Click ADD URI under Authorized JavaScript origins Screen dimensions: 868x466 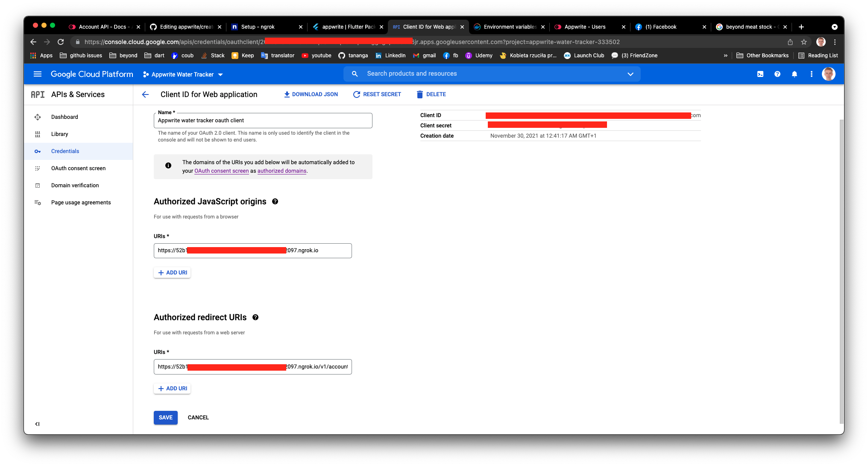click(x=172, y=272)
